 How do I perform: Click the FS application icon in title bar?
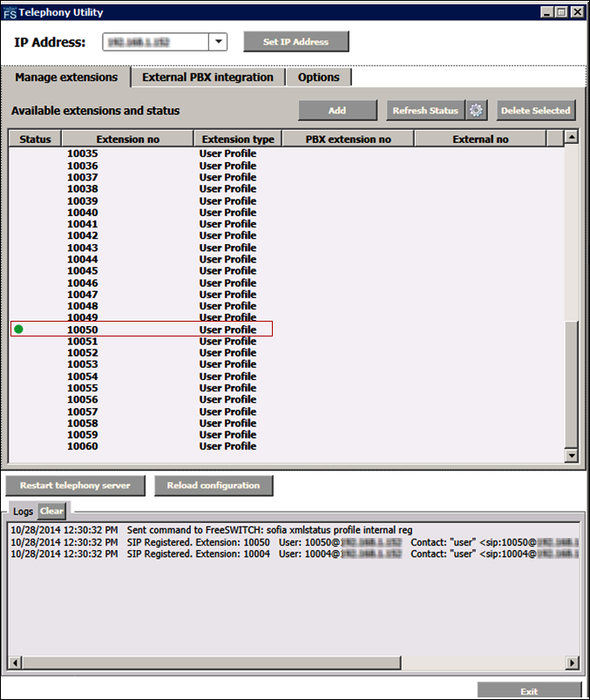pyautogui.click(x=10, y=12)
